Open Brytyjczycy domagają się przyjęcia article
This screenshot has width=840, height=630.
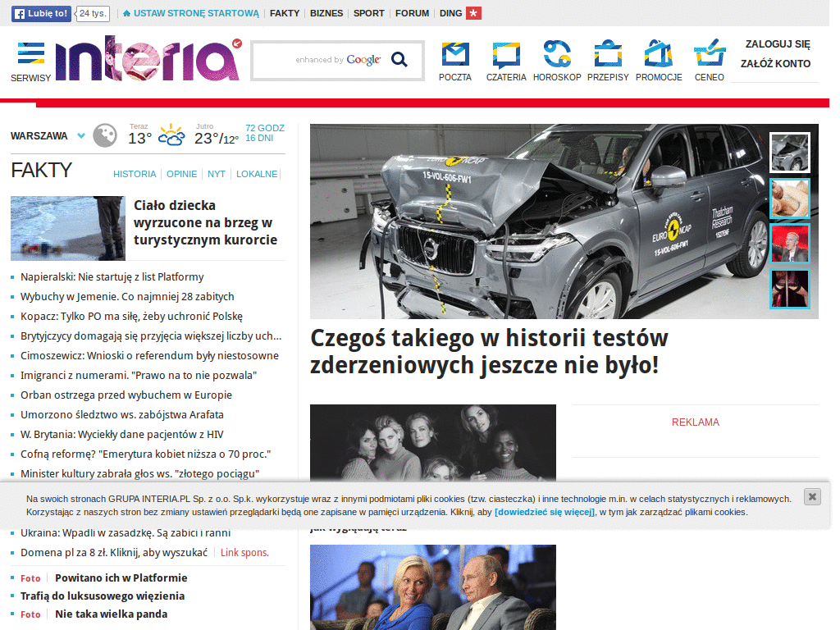(x=151, y=336)
